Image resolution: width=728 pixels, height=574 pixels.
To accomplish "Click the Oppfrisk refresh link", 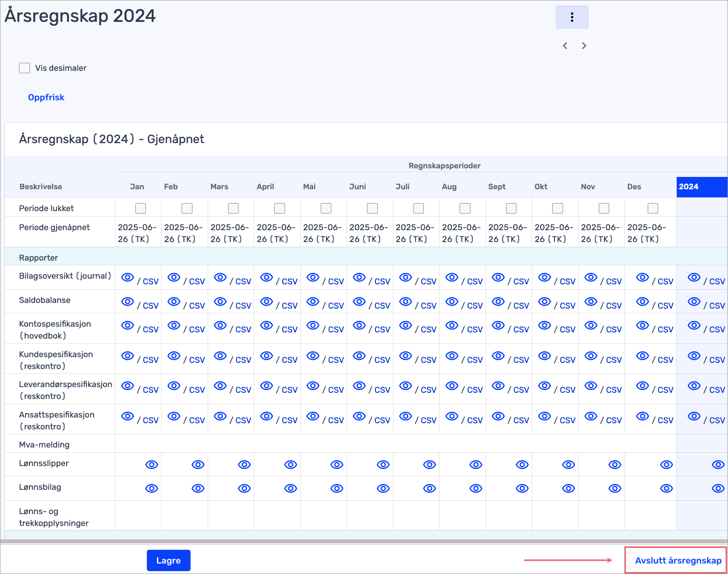I will pos(46,97).
